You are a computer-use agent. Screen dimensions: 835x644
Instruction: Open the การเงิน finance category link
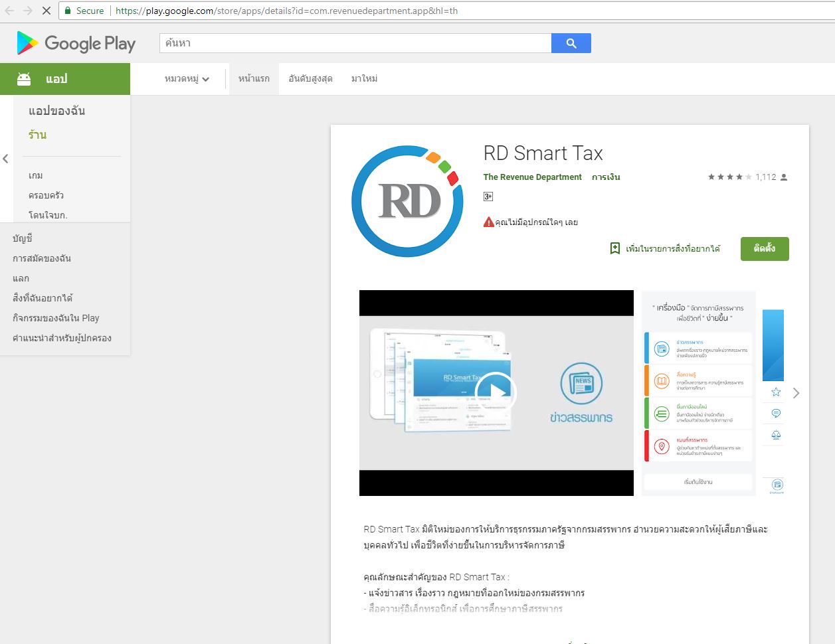pos(606,177)
